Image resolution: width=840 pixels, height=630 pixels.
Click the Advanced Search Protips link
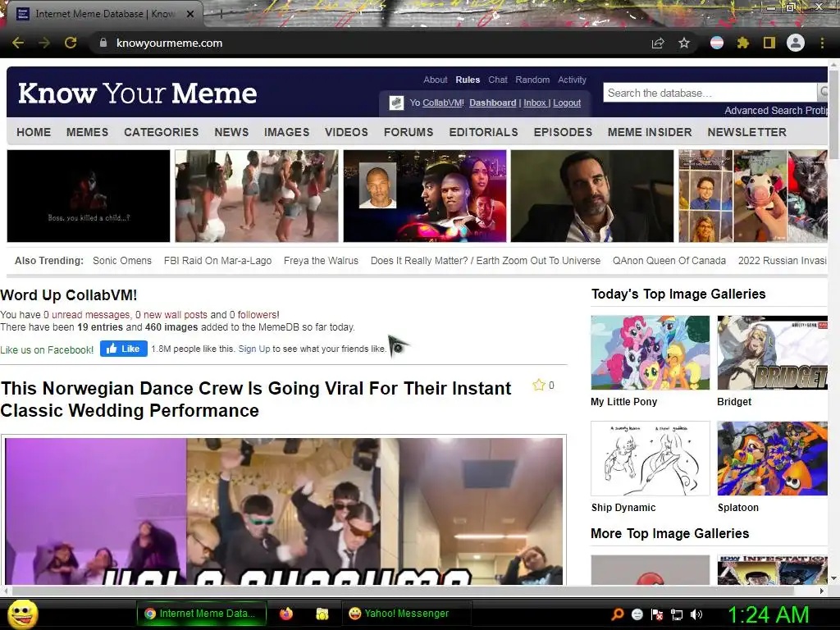click(776, 111)
